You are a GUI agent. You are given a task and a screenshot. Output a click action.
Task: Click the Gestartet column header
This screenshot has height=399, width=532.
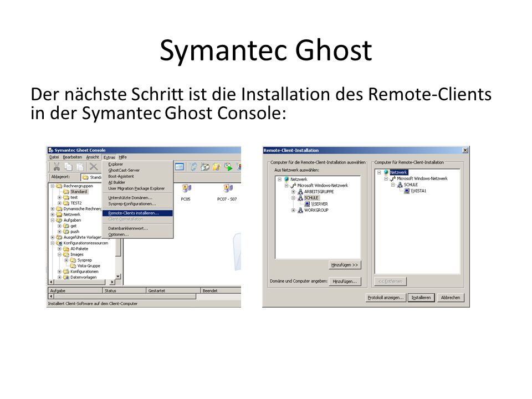click(173, 291)
